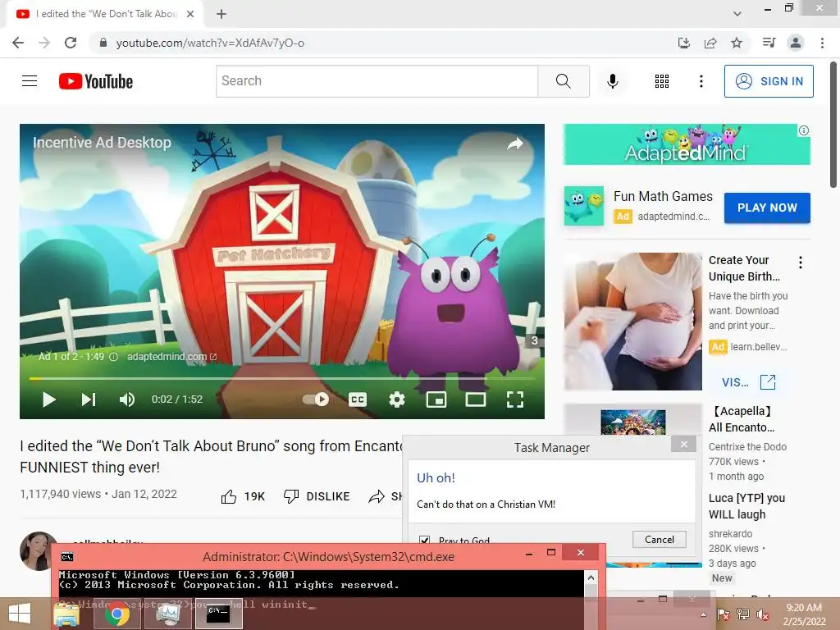
Task: Click the address bar URL
Action: [210, 43]
